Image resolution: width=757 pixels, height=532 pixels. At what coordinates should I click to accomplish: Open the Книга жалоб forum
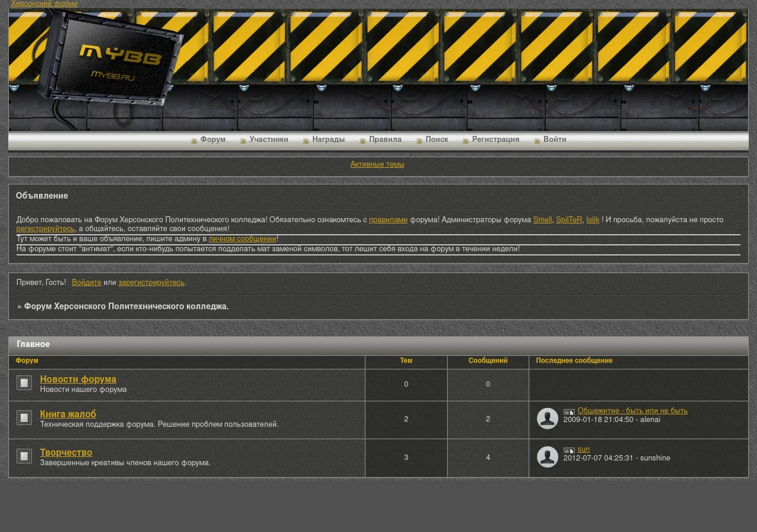coord(68,414)
